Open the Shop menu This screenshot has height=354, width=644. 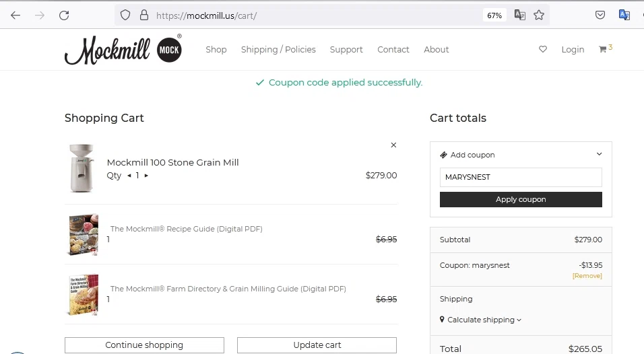click(216, 50)
